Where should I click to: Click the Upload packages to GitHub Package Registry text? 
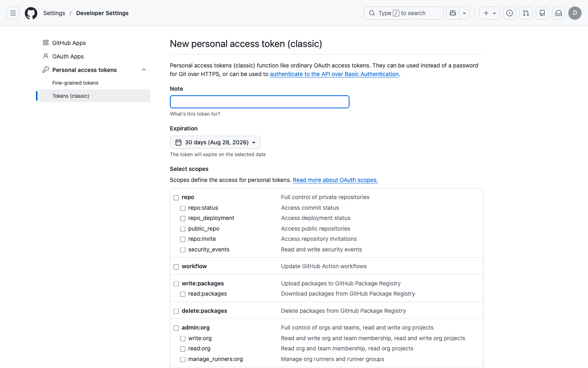pyautogui.click(x=341, y=283)
